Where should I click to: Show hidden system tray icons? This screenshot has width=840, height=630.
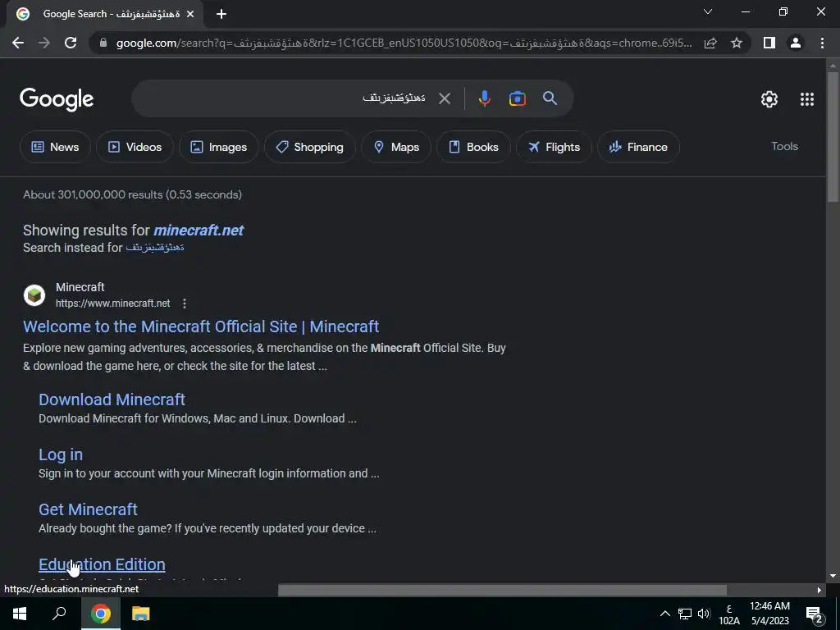pos(664,614)
